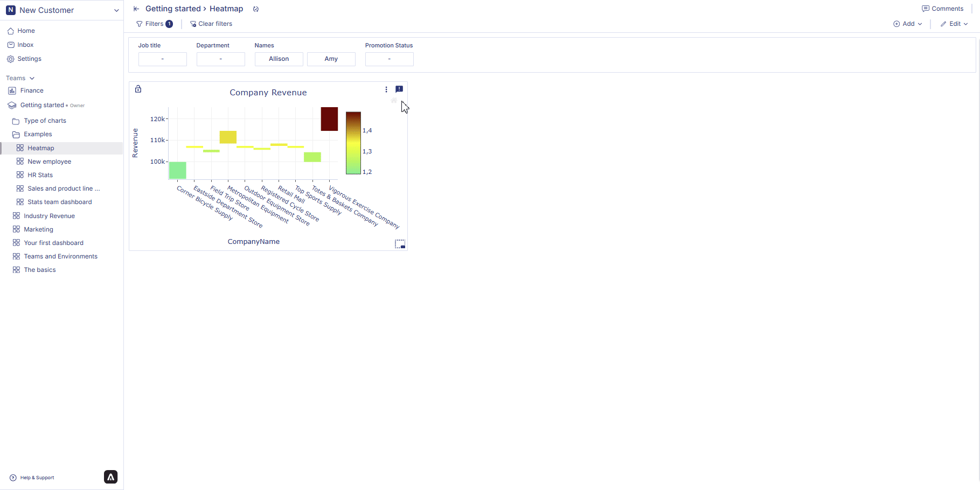
Task: Click the Clear filters funnel icon
Action: [x=193, y=24]
